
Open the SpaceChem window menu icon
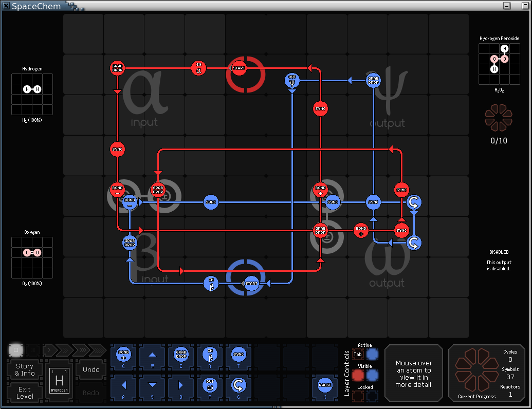tap(6, 6)
